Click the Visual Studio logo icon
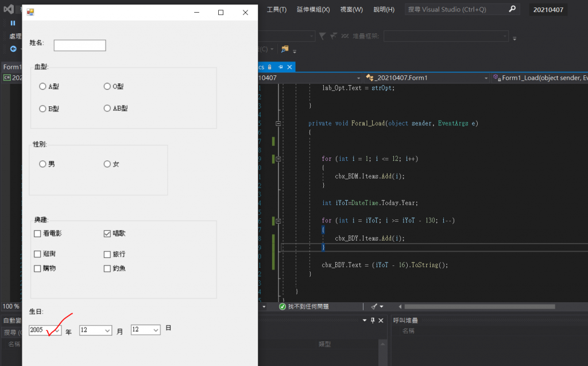 [9, 9]
